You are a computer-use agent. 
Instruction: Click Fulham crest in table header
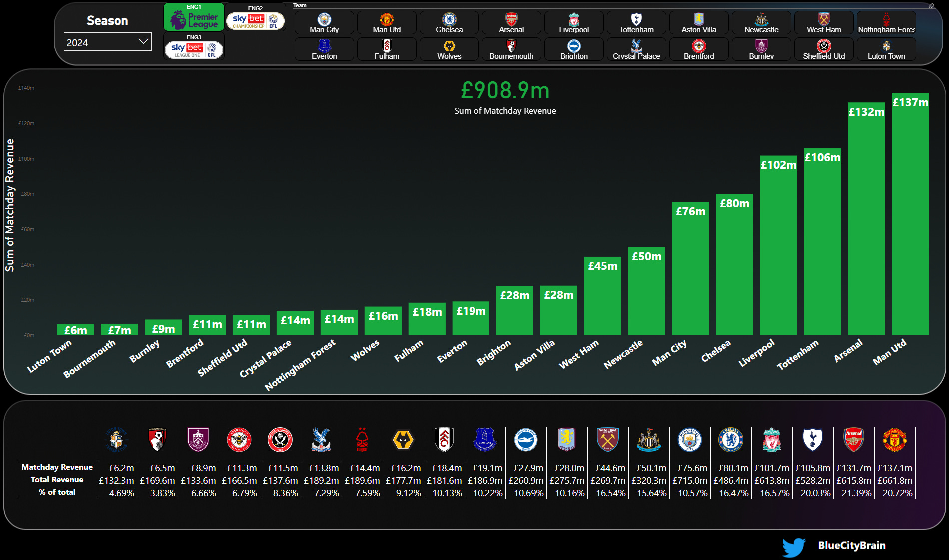[x=444, y=440]
